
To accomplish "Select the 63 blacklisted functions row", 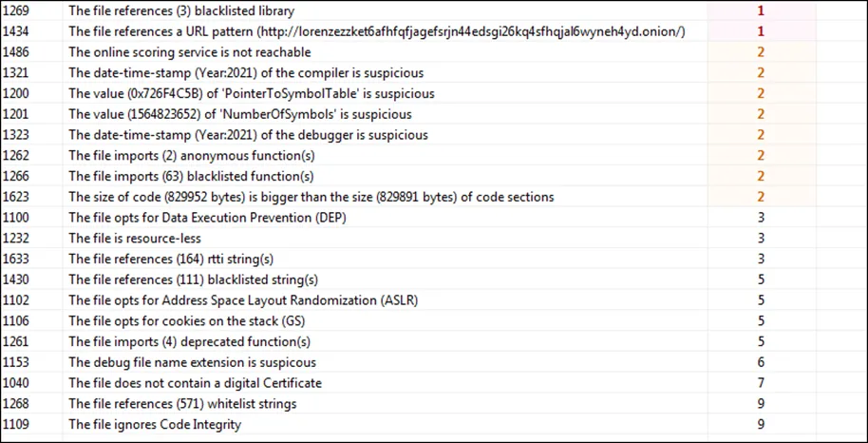I will pyautogui.click(x=434, y=176).
